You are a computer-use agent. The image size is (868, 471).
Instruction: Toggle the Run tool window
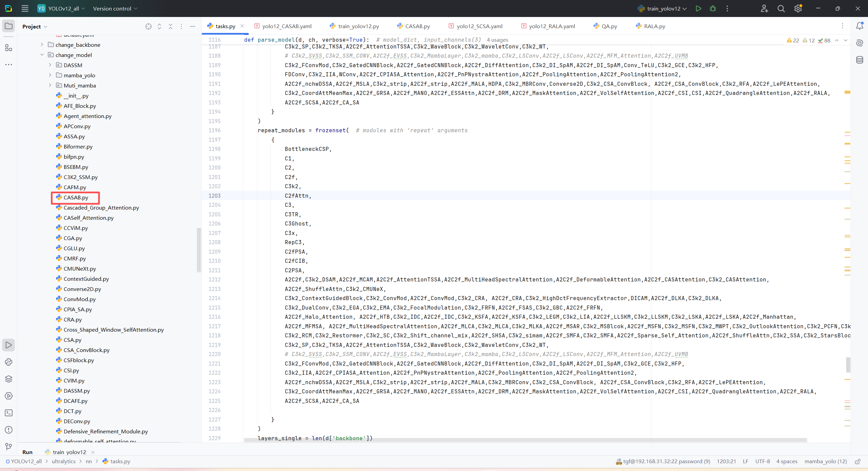click(8, 345)
